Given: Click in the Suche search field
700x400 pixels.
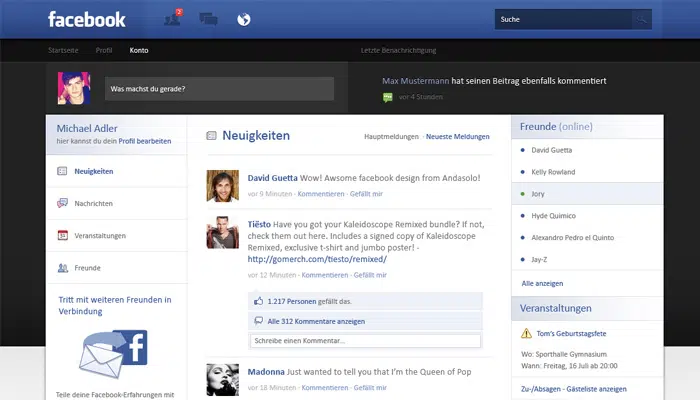Looking at the screenshot, I should click(x=560, y=19).
